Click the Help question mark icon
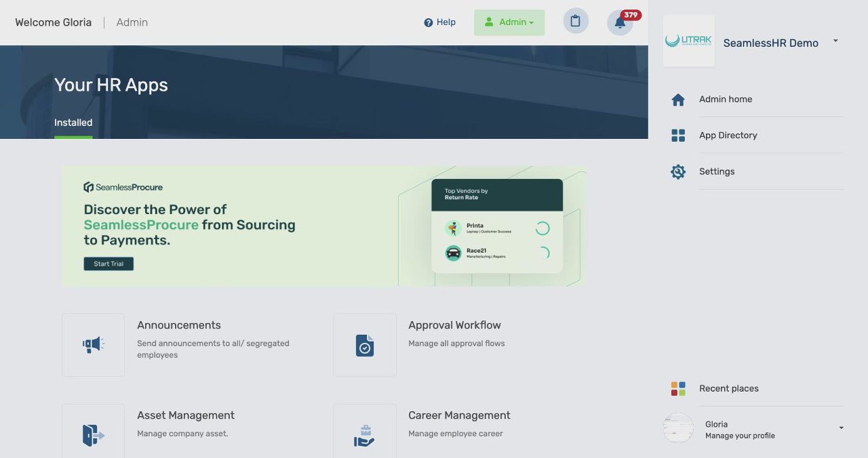 [x=429, y=22]
